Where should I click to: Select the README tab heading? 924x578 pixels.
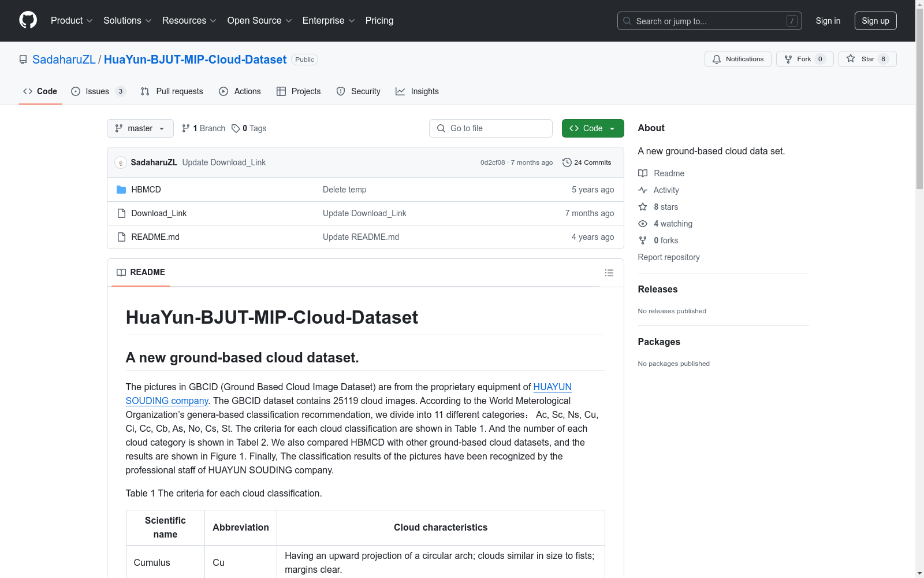(x=141, y=272)
